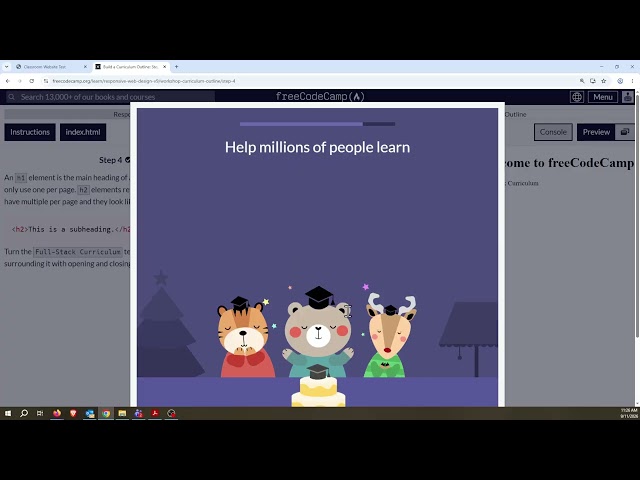Open File Explorer from the taskbar
This screenshot has width=640, height=480.
point(122,413)
